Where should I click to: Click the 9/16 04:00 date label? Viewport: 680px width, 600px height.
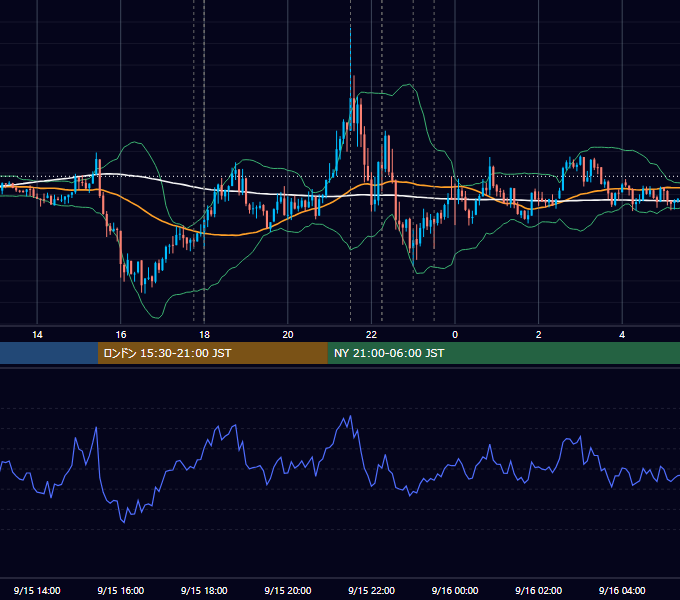click(x=622, y=590)
